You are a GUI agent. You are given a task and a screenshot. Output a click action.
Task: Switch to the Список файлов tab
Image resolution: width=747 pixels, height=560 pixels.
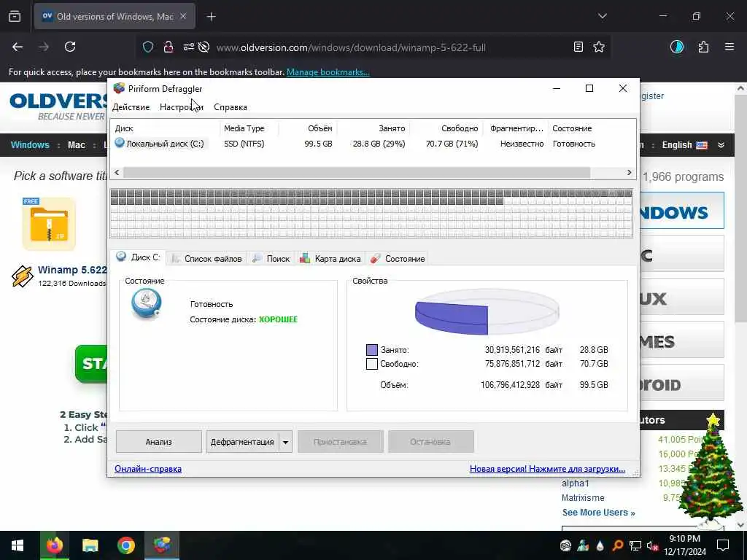pyautogui.click(x=206, y=259)
